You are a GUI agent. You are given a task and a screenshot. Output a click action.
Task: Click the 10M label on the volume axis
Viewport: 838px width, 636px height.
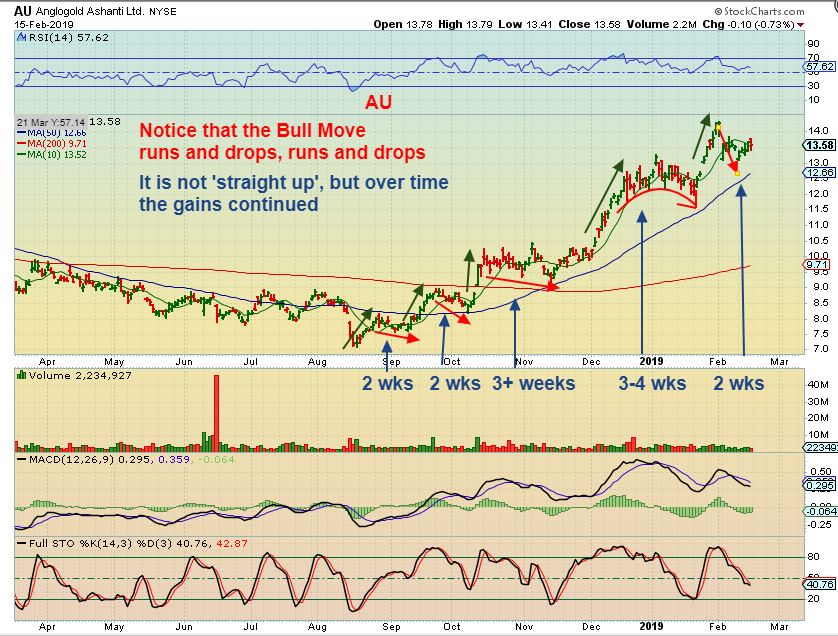coord(818,435)
